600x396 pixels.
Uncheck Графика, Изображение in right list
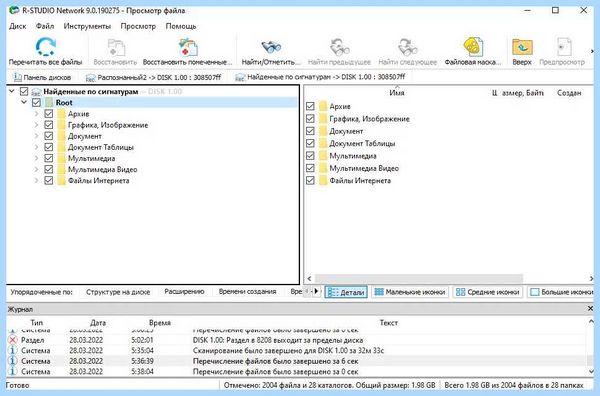(x=310, y=119)
